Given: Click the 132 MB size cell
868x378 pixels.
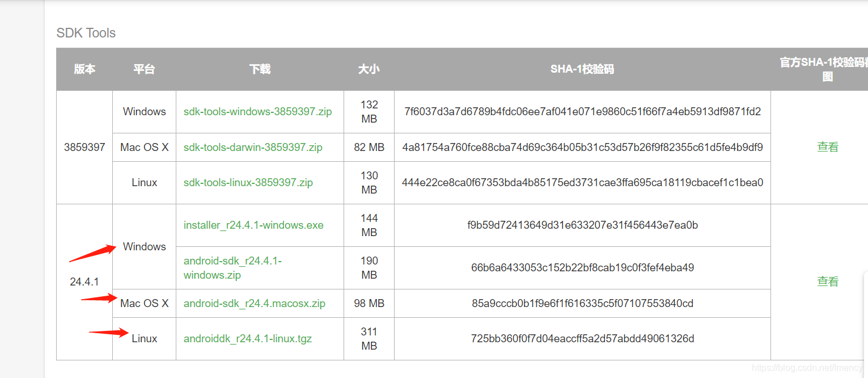Looking at the screenshot, I should [369, 112].
